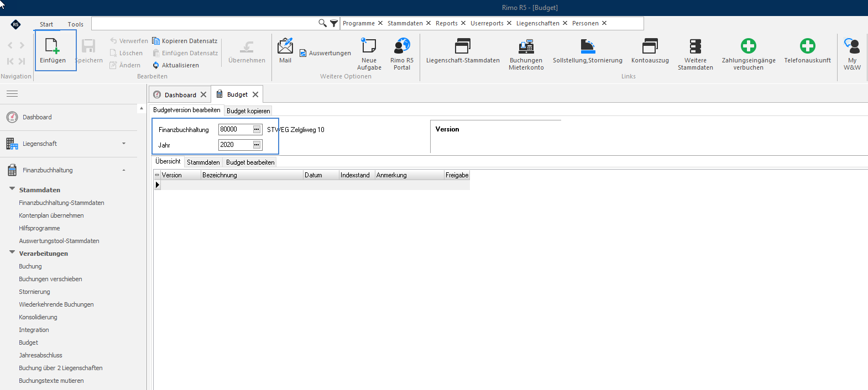Click the Finanzbuchhaltung number field
This screenshot has height=390, width=868.
click(x=236, y=129)
